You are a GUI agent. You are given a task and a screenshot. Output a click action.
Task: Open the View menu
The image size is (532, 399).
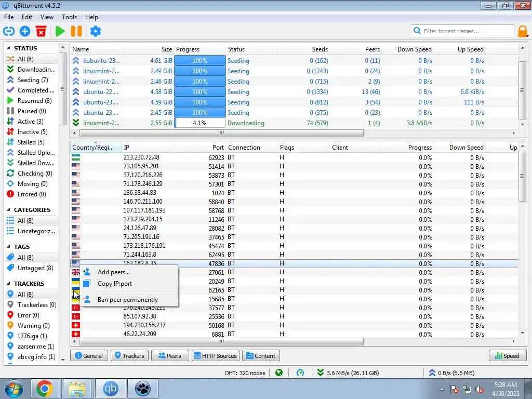point(47,17)
